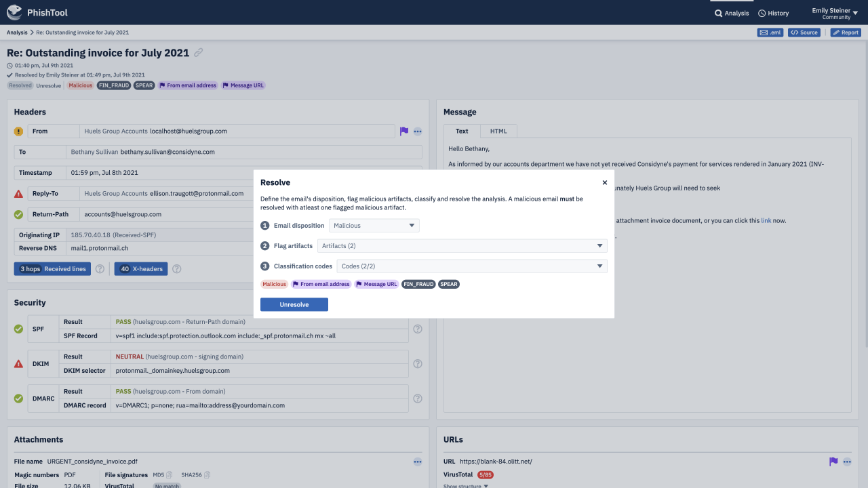Click the chain link icon beside email title

pos(199,53)
